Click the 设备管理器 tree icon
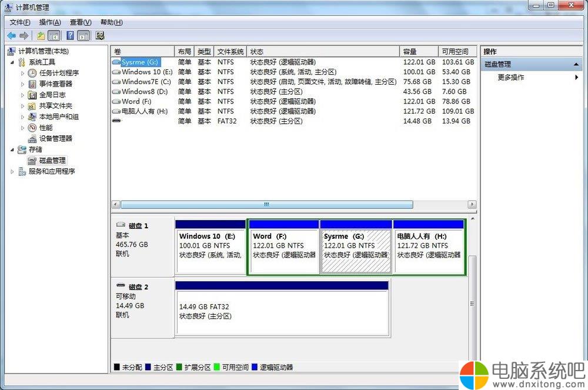This screenshot has height=390, width=588. click(x=32, y=139)
